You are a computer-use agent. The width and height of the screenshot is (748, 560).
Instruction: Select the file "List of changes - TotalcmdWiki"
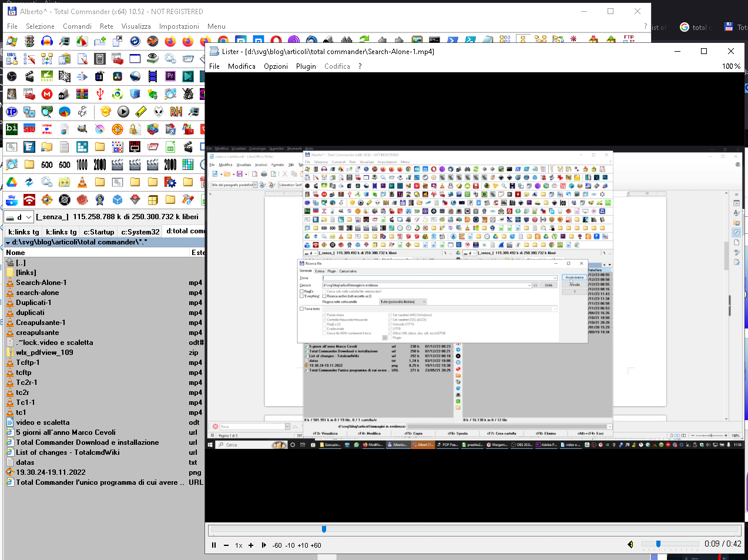[x=105, y=452]
